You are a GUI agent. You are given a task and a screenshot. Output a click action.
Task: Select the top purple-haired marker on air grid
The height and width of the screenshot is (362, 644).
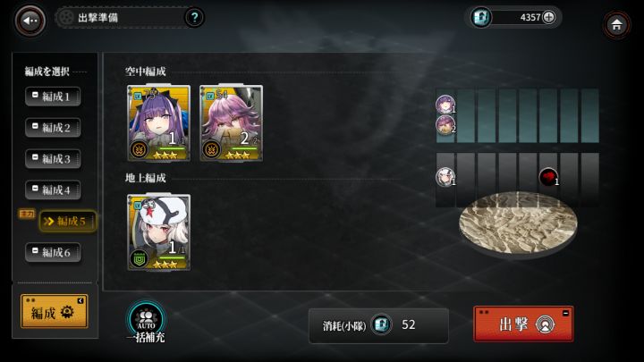445,105
